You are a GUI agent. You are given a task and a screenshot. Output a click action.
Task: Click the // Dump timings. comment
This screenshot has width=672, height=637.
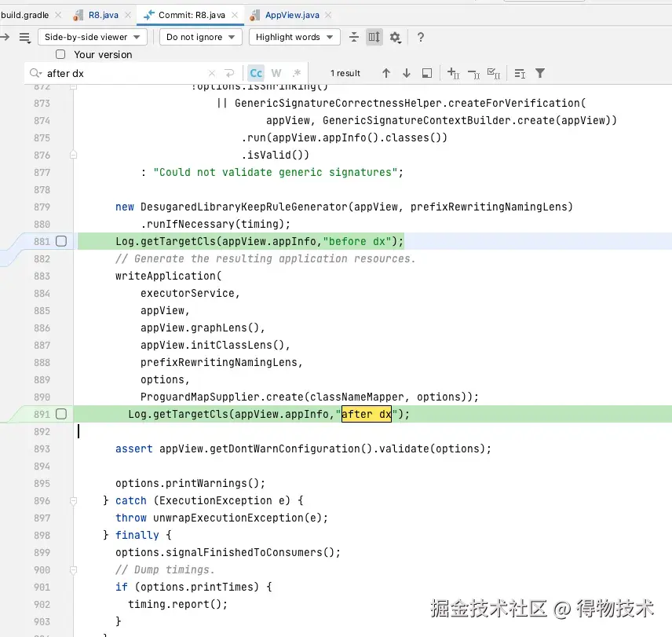point(165,569)
